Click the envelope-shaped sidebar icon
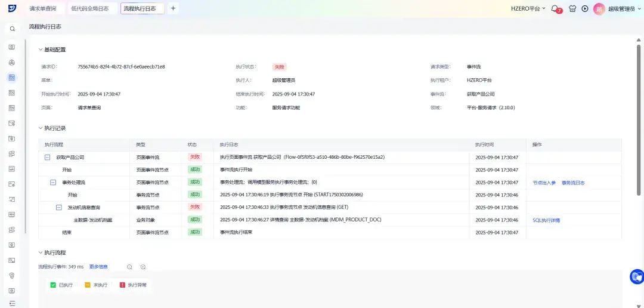The image size is (644, 308). 12,123
